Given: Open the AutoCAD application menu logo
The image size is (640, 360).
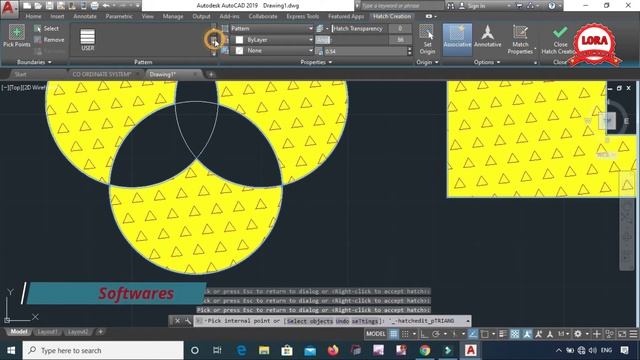Looking at the screenshot, I should (9, 8).
